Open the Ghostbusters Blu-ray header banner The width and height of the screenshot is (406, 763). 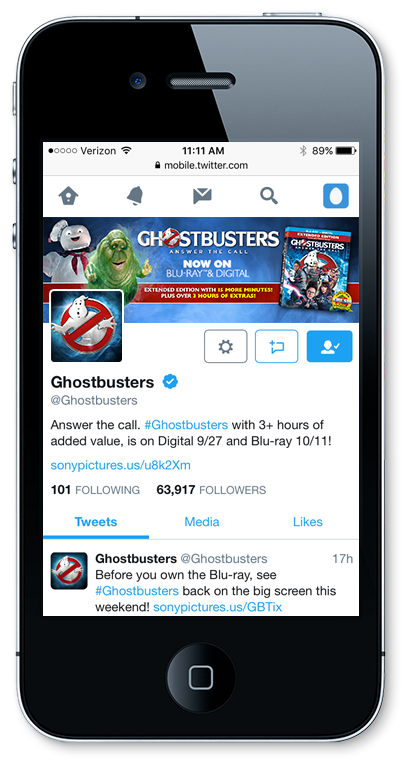201,270
